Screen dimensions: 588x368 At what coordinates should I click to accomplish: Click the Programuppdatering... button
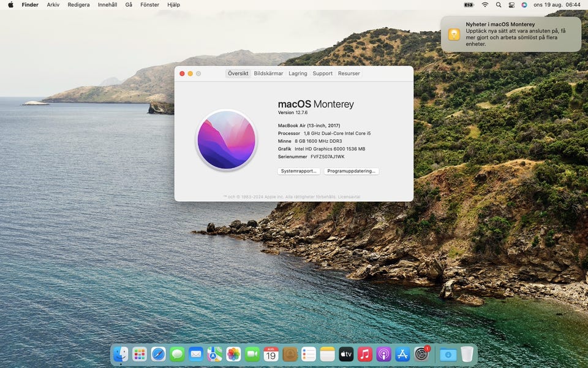click(352, 171)
